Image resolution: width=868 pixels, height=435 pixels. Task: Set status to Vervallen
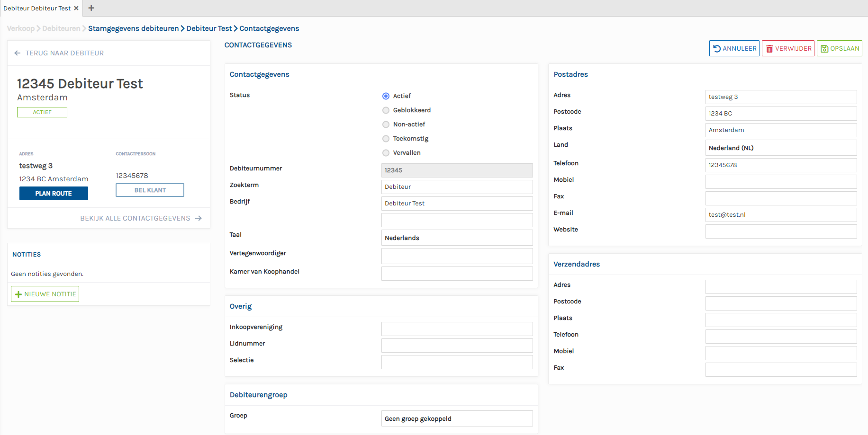386,153
